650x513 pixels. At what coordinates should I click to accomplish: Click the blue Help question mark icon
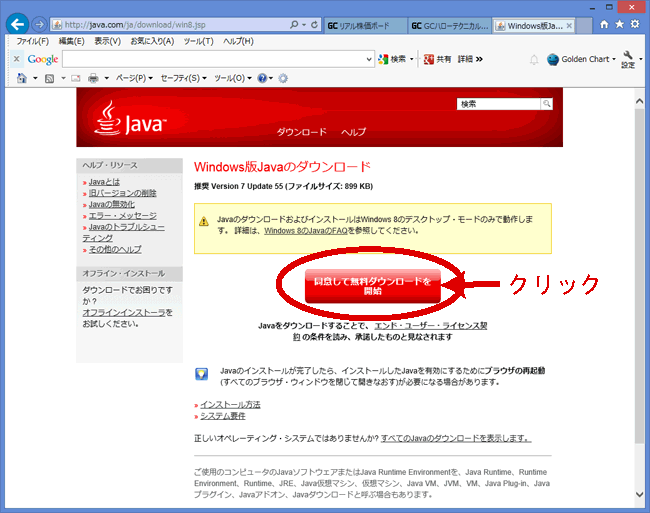pos(262,78)
